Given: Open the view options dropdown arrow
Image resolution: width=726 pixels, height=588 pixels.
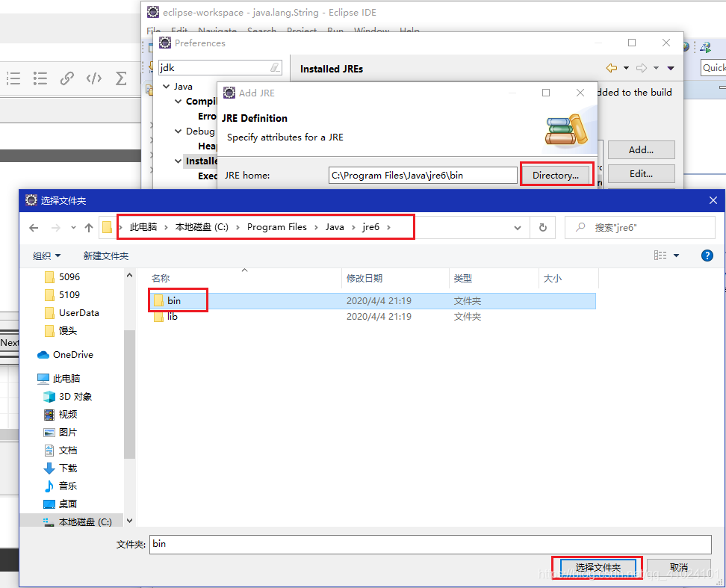Looking at the screenshot, I should tap(676, 256).
